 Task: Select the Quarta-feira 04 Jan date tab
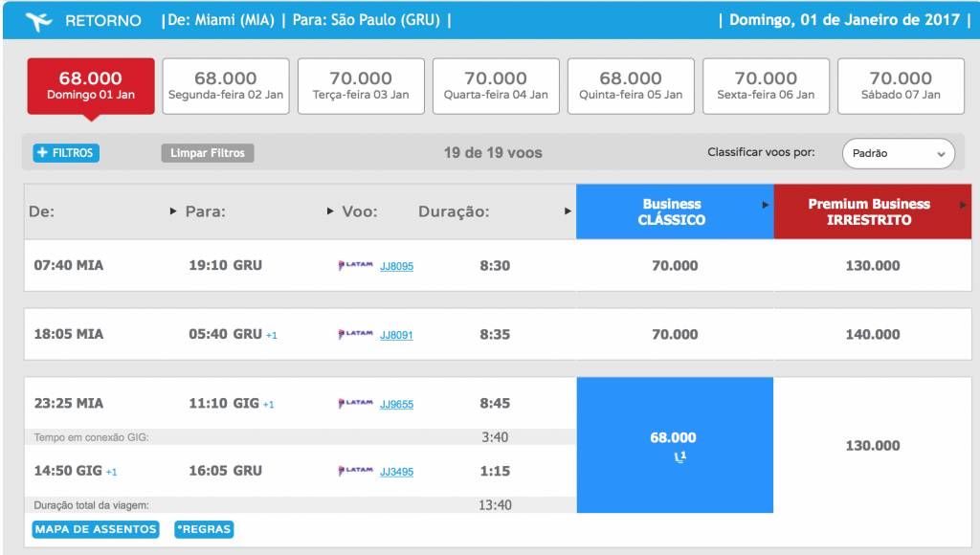pos(496,86)
